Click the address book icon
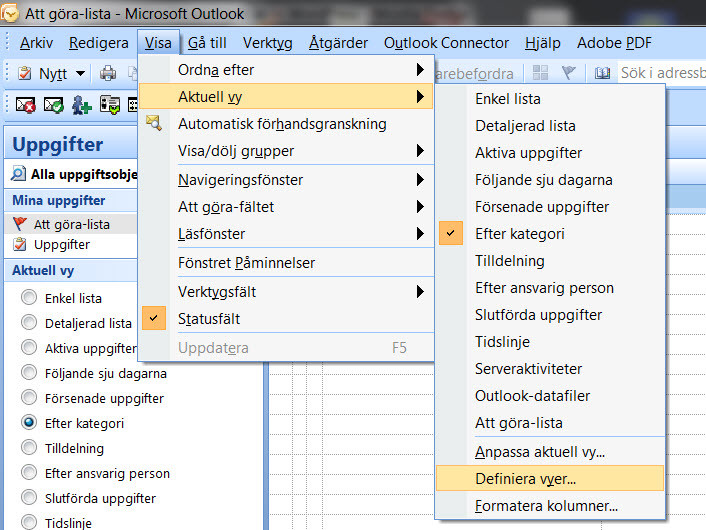 tap(602, 73)
